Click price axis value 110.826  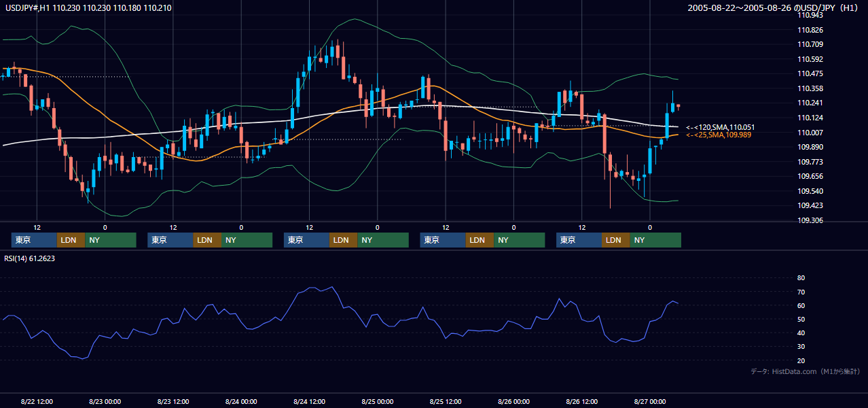pyautogui.click(x=810, y=31)
